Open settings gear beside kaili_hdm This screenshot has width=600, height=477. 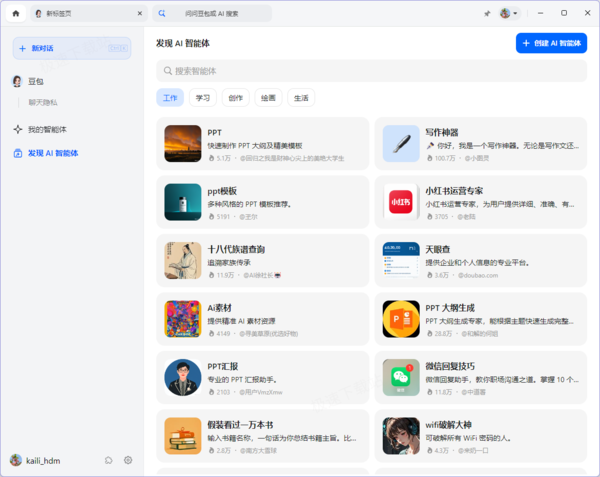128,460
